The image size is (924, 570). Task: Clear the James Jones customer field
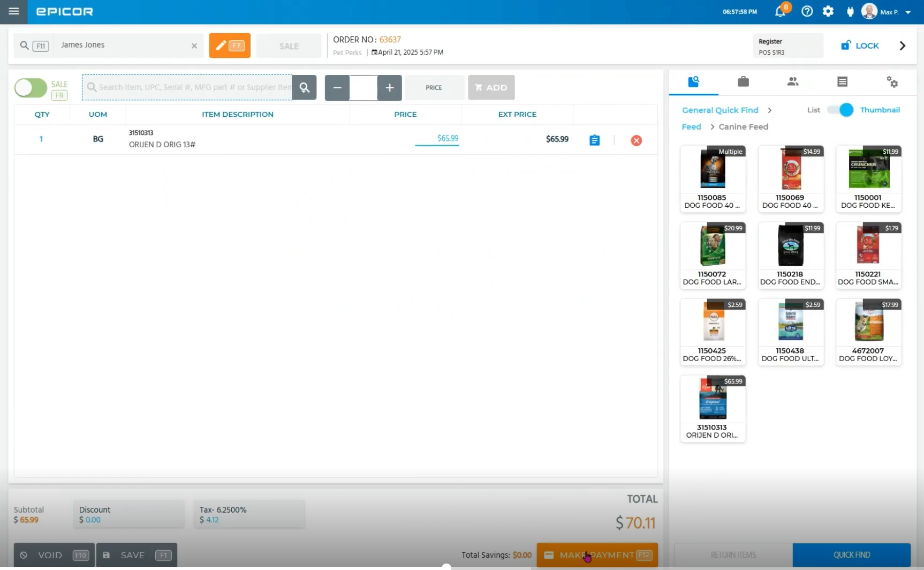tap(194, 46)
